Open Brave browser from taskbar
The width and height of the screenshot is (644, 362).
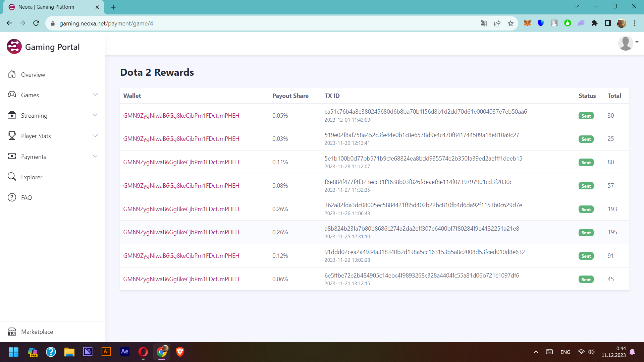[x=180, y=352]
